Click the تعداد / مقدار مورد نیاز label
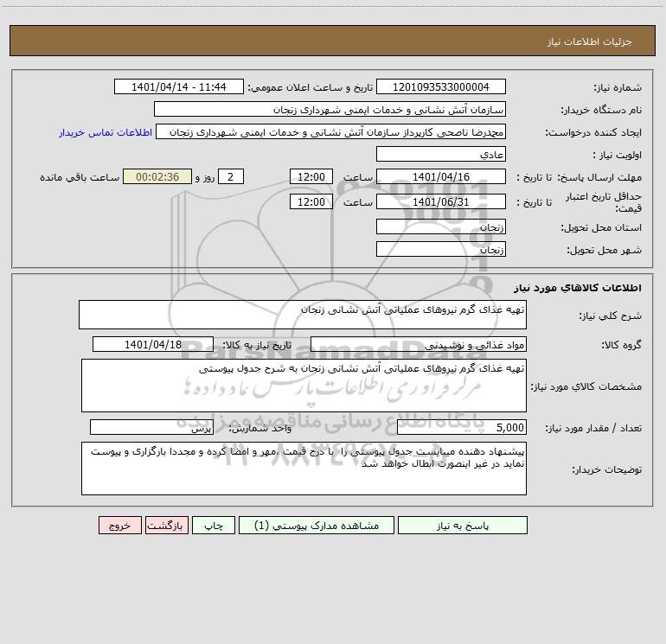This screenshot has height=644, width=666. [593, 429]
